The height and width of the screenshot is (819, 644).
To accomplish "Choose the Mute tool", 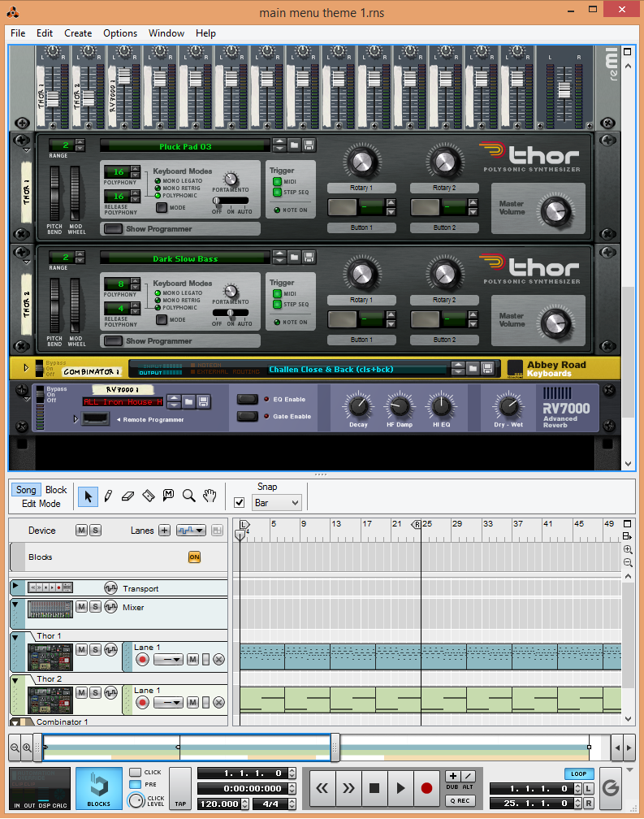I will point(169,496).
